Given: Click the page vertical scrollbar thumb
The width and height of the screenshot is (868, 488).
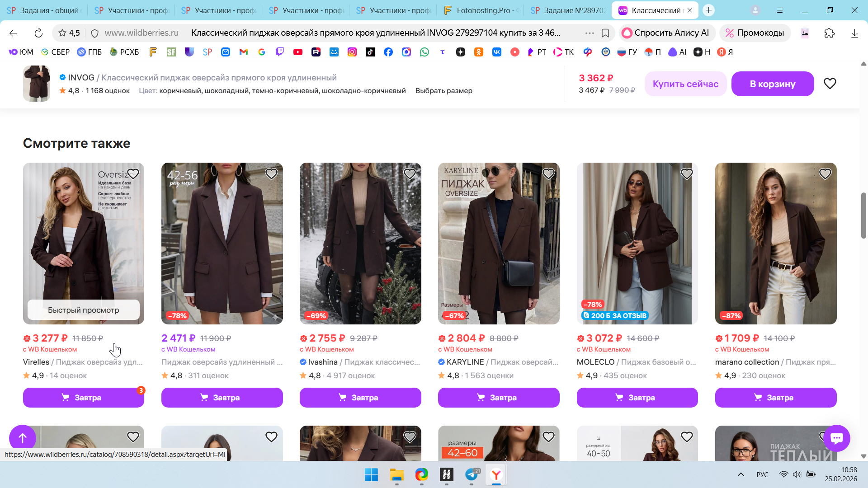Looking at the screenshot, I should pos(863,216).
